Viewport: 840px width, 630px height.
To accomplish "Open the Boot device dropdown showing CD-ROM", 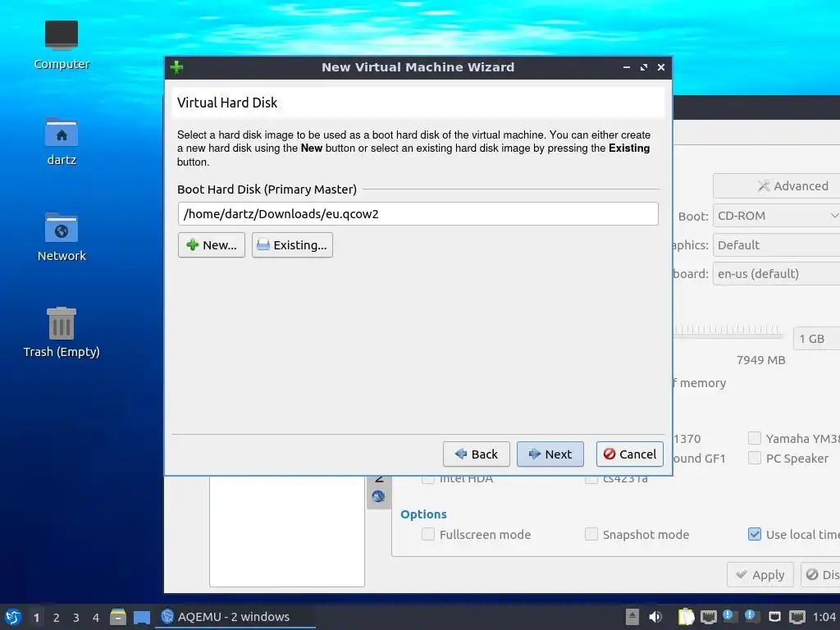I will coord(776,216).
